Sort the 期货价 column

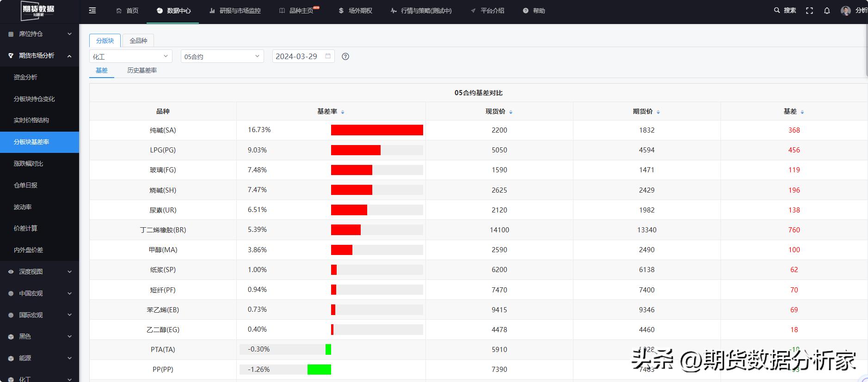tap(658, 112)
